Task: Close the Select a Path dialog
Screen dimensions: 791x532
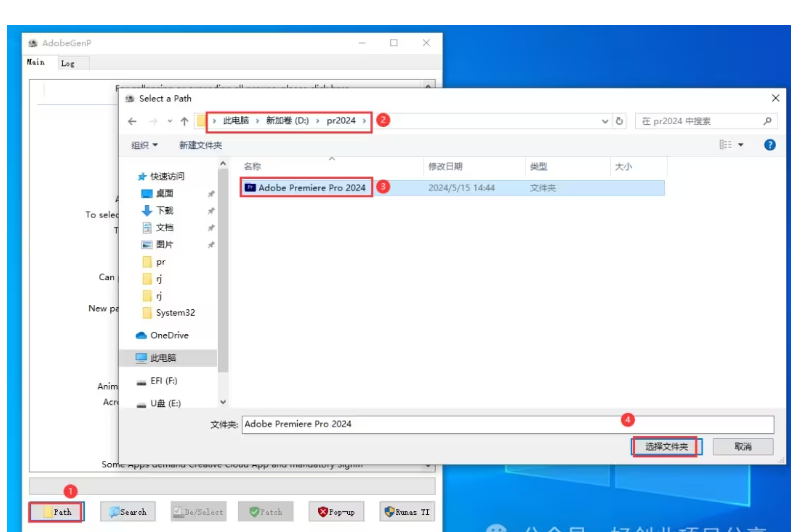Action: (775, 98)
